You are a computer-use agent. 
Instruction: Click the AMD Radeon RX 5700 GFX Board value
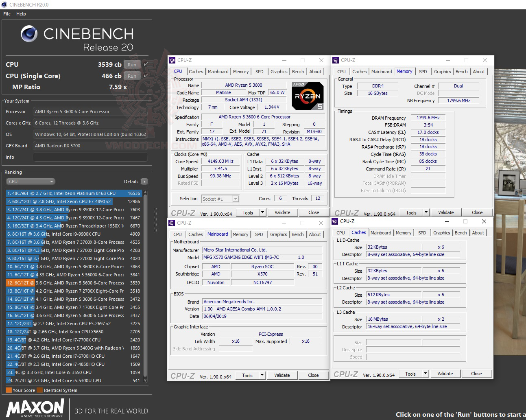pyautogui.click(x=90, y=146)
